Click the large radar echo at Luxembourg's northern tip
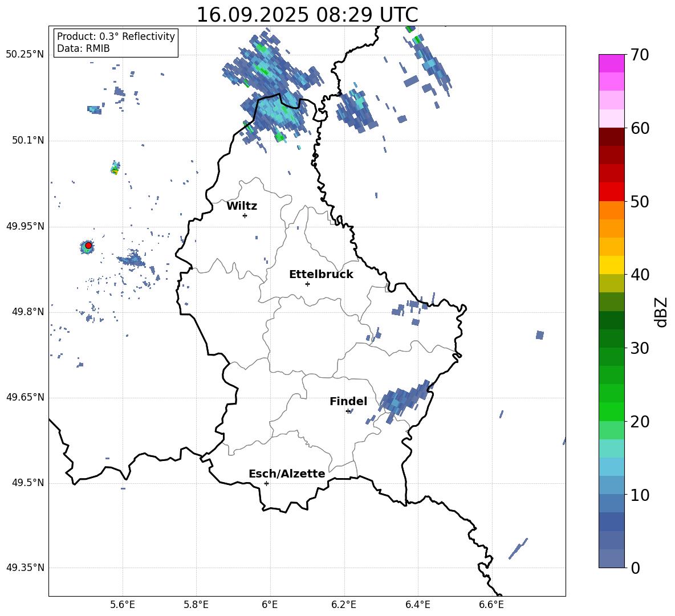The image size is (675, 616). click(275, 113)
